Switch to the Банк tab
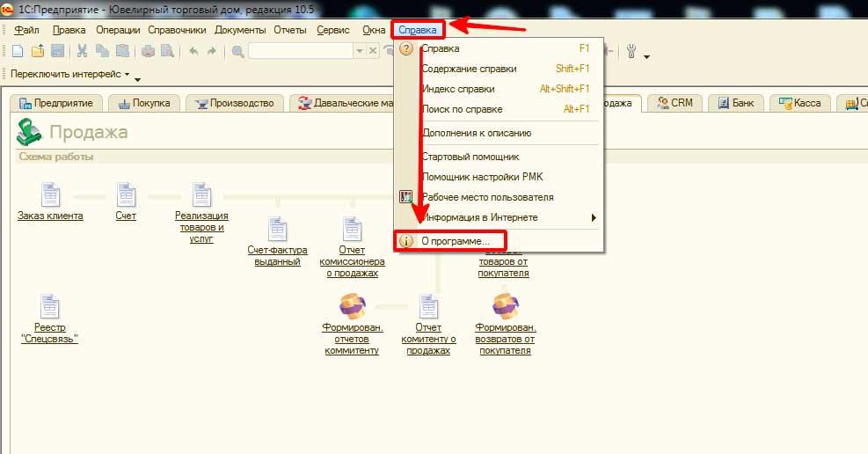The width and height of the screenshot is (868, 454). [x=736, y=103]
